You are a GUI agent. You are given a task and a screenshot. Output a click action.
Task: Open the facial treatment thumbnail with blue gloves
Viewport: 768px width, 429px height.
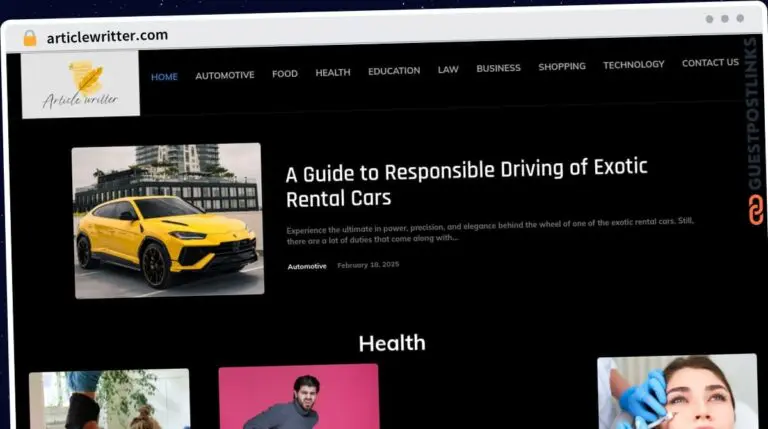tap(677, 393)
